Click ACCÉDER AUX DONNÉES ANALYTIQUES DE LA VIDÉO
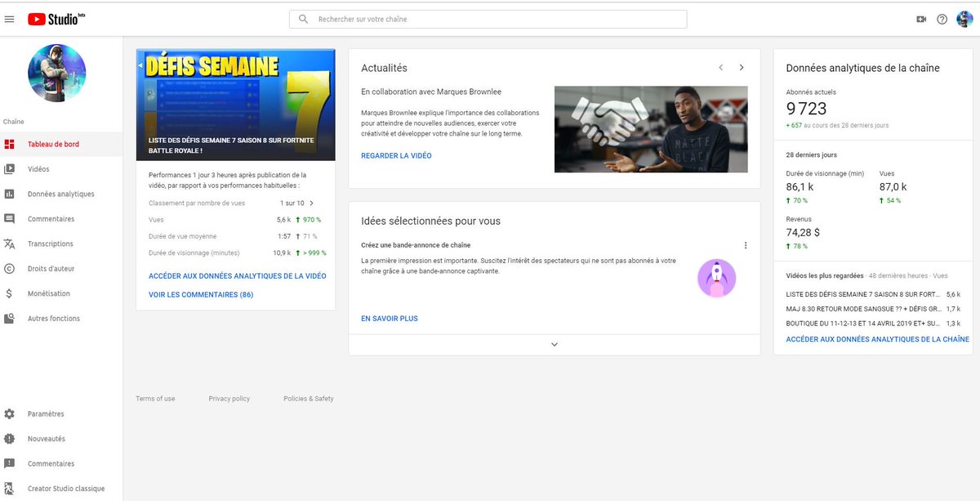980x501 pixels. click(237, 276)
